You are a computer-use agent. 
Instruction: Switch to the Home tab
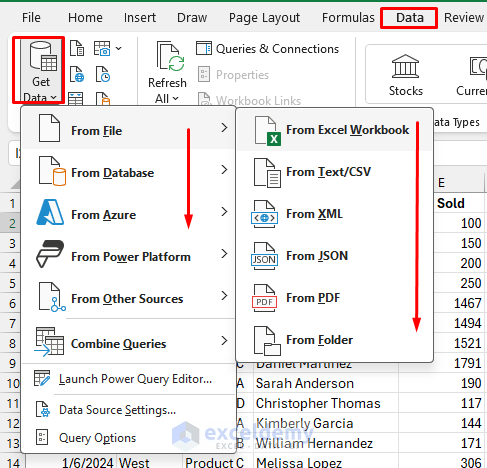[85, 18]
